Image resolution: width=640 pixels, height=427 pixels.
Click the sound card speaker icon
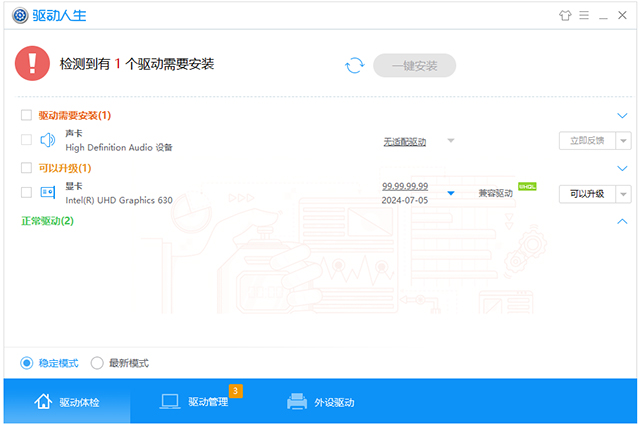point(48,140)
